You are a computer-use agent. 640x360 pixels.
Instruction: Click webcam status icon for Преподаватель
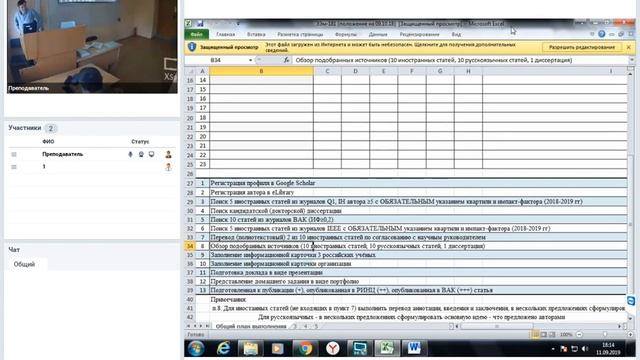(141, 154)
